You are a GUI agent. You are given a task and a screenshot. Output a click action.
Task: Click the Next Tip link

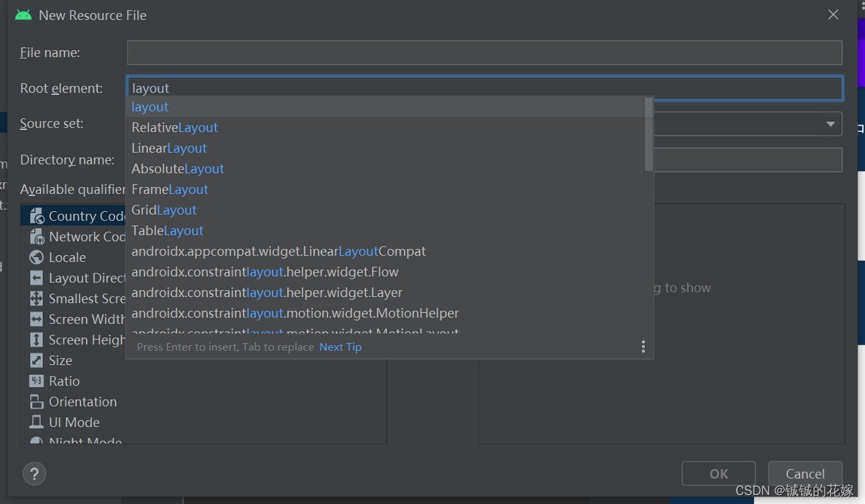point(340,347)
